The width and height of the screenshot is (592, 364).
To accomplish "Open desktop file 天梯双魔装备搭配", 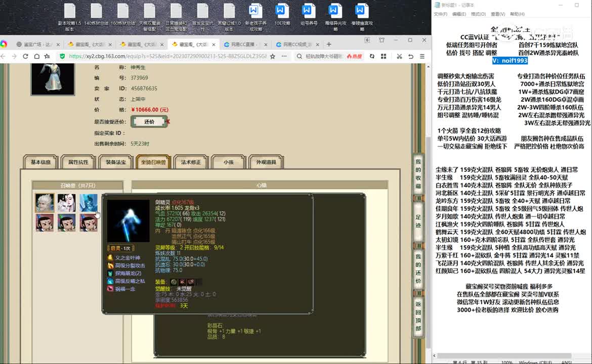I will coord(149,17).
